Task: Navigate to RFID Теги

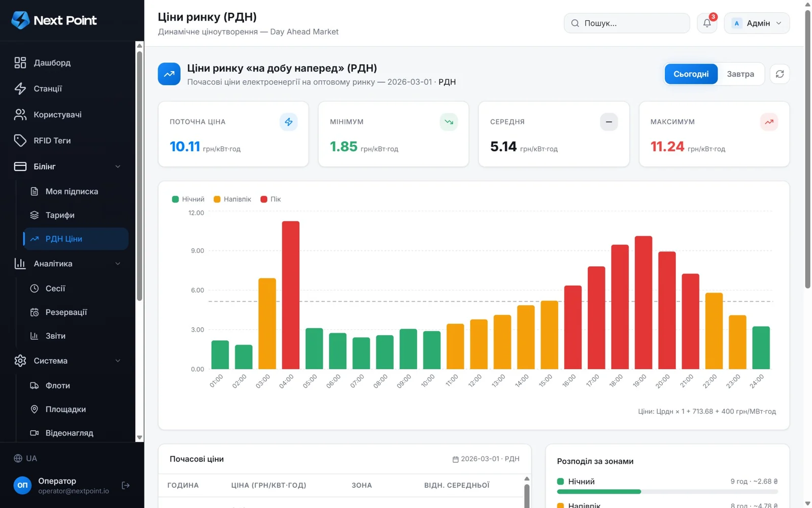Action: [67, 140]
